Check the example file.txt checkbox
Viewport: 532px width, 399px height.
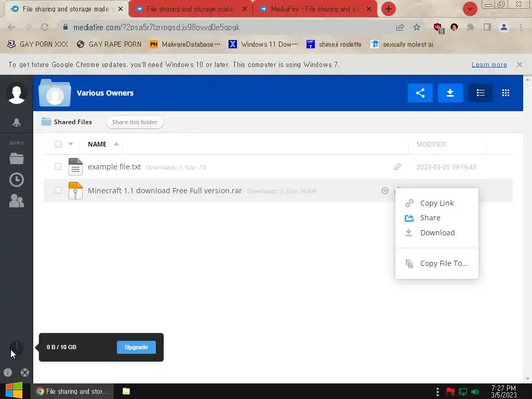click(x=58, y=167)
